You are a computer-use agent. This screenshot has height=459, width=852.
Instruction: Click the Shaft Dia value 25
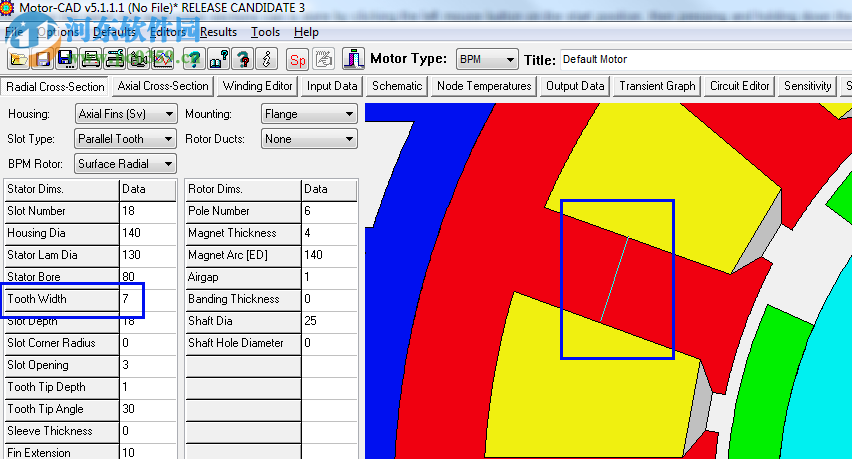pos(329,321)
